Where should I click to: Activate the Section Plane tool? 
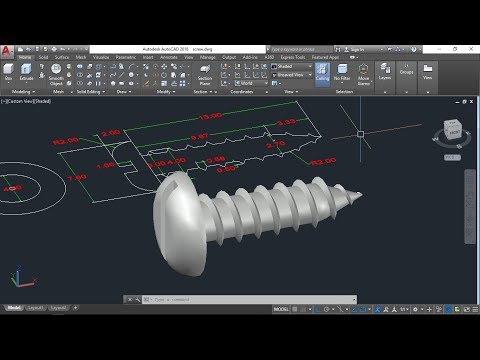[x=205, y=75]
